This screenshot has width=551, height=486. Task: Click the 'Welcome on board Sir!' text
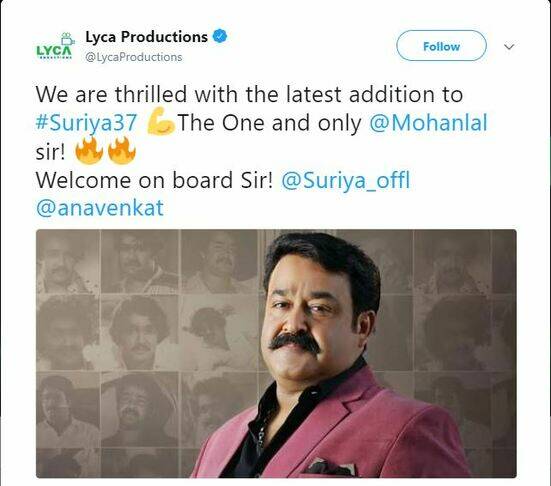point(154,180)
